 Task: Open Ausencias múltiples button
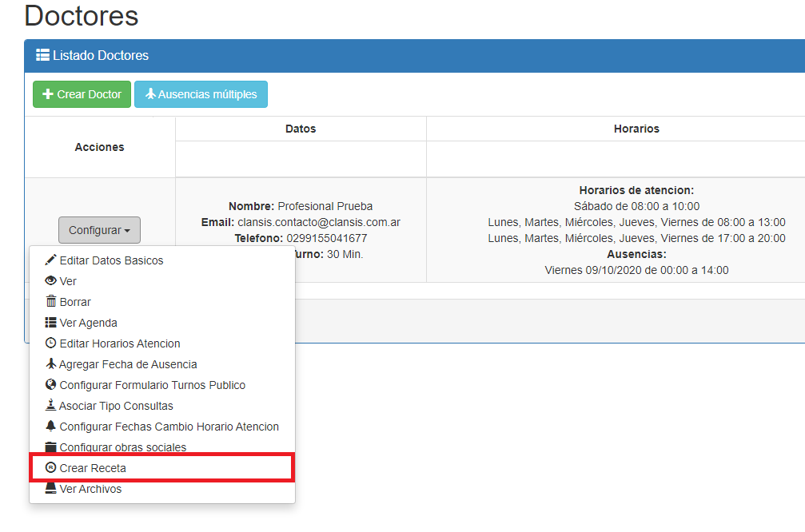pos(201,94)
